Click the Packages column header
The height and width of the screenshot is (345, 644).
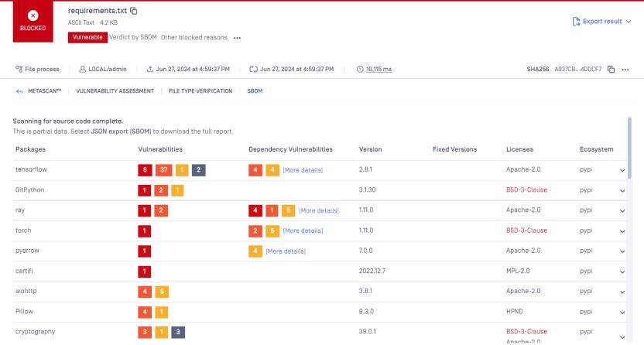tap(30, 149)
